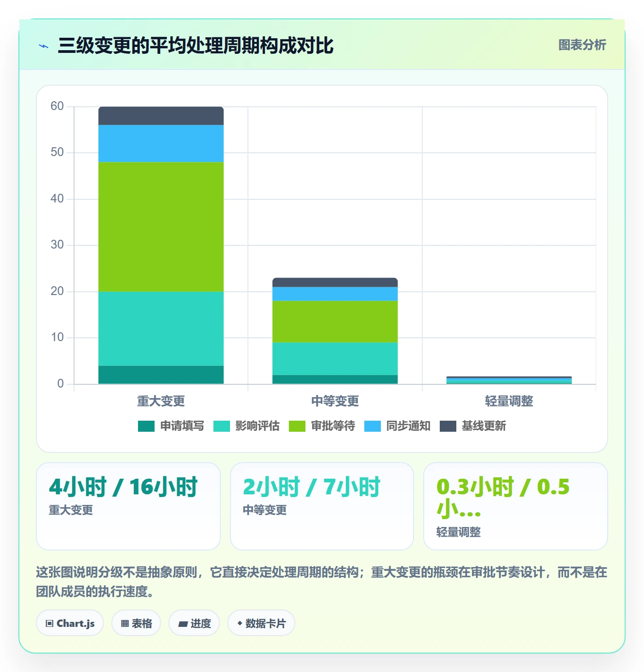Select the Chart.js tag chip
The height and width of the screenshot is (672, 644).
point(70,623)
